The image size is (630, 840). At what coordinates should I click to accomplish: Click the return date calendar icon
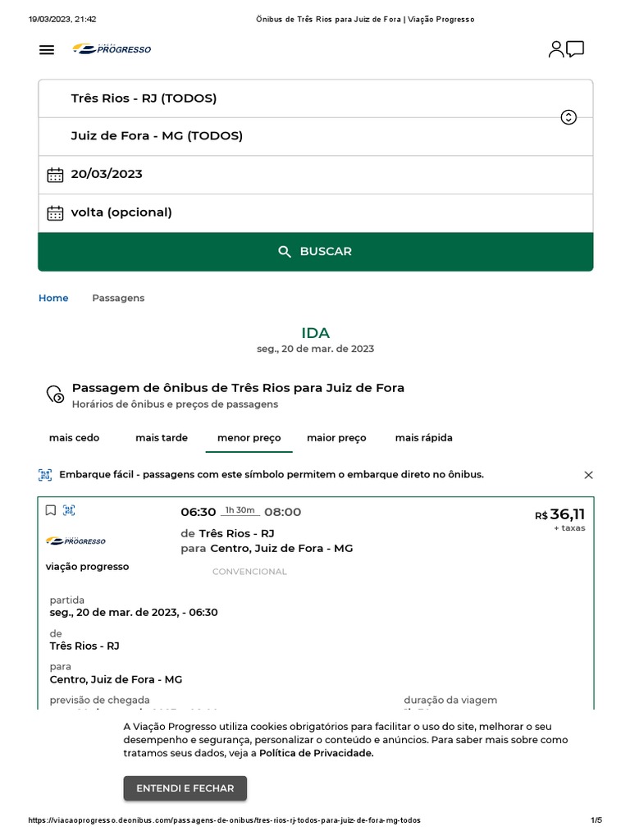tap(55, 212)
